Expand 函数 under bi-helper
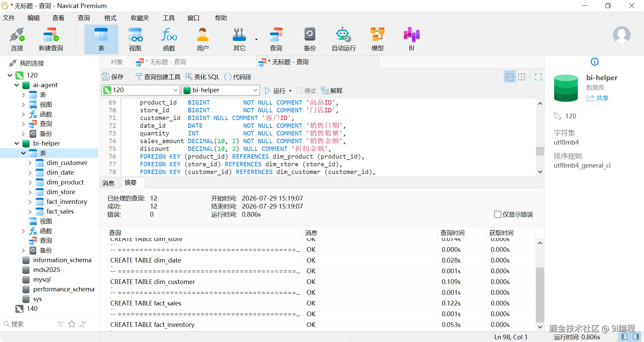Viewport: 644px width, 342px height. pyautogui.click(x=23, y=231)
